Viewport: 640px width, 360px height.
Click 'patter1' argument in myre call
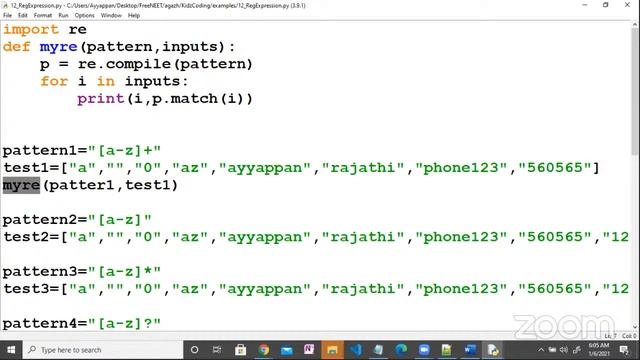point(82,185)
